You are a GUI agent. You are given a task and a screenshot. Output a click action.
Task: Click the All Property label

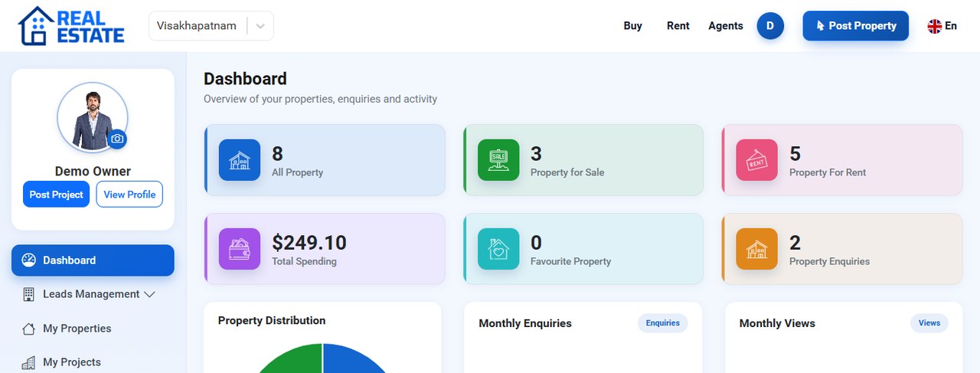tap(297, 172)
